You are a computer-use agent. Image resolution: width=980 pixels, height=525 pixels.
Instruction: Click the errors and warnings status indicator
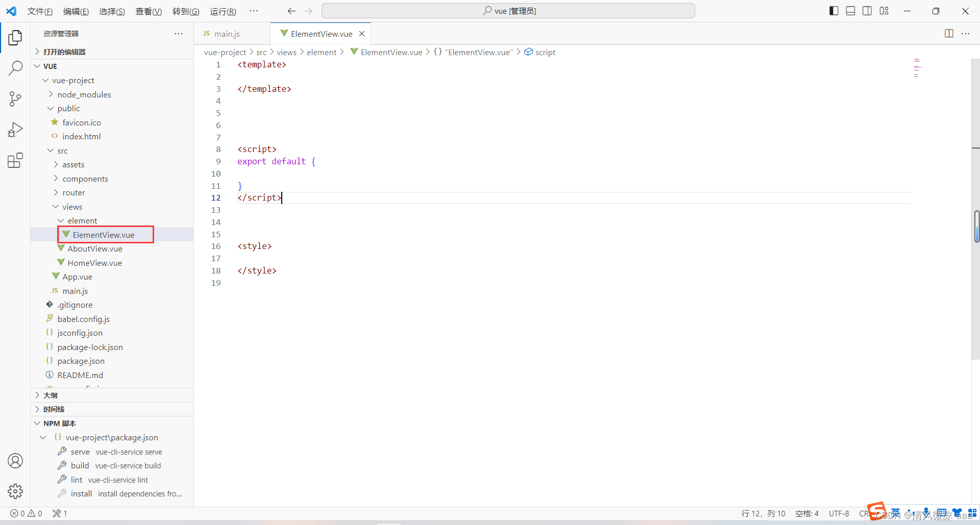26,513
